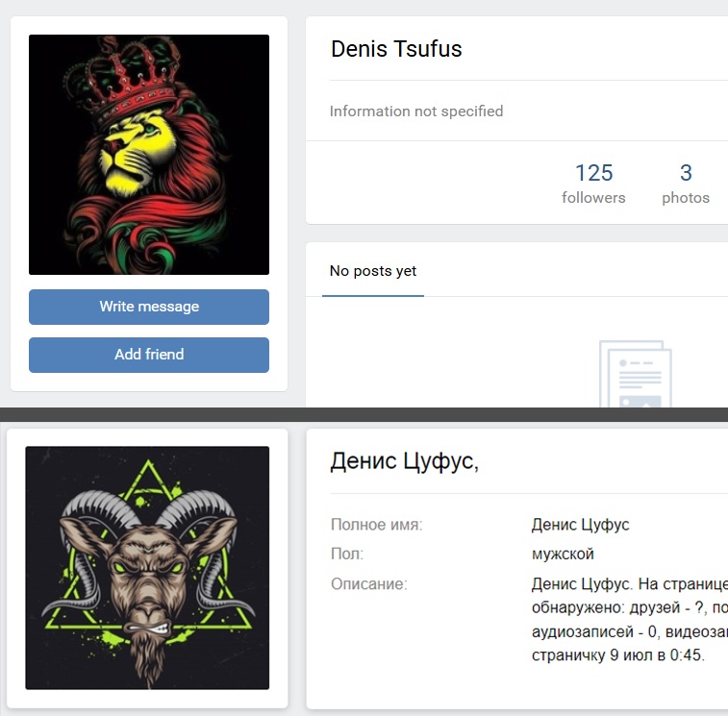Click the Полное имя label

377,525
